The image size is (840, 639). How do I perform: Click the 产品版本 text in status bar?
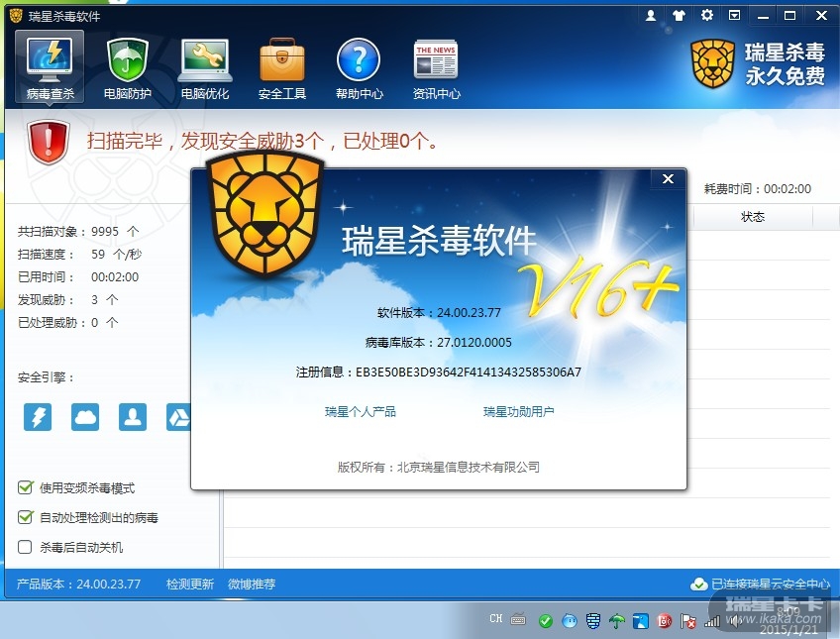coord(78,584)
